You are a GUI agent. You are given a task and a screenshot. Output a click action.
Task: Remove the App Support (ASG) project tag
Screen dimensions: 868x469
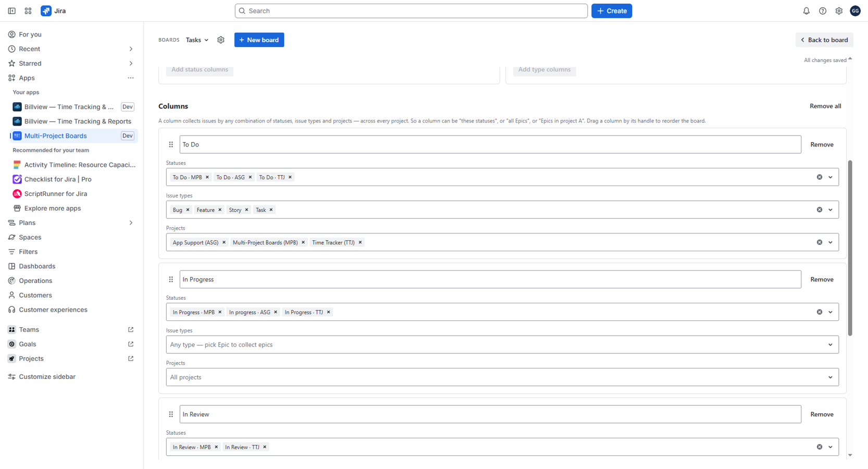pyautogui.click(x=224, y=242)
